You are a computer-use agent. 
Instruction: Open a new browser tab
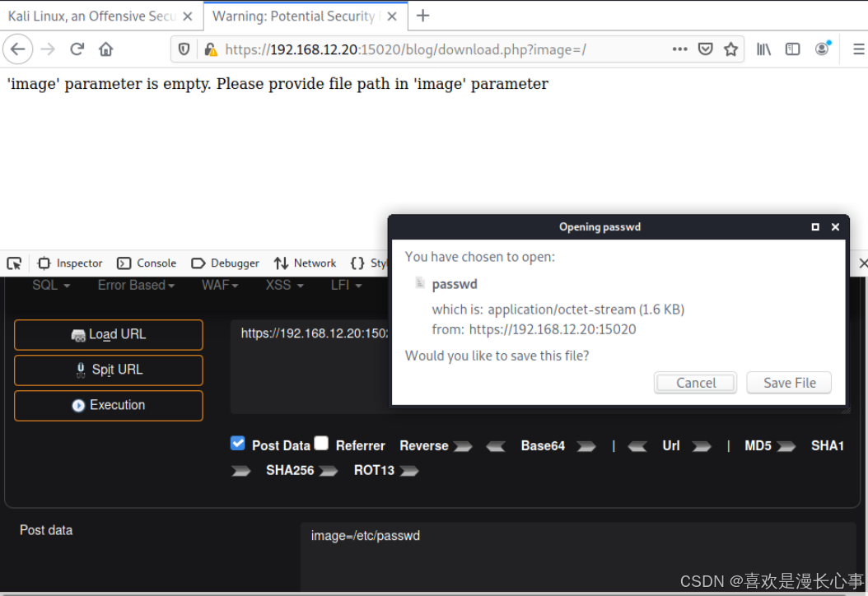click(422, 16)
